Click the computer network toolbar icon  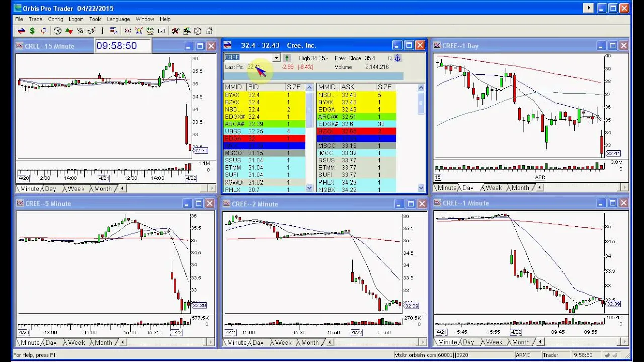(x=187, y=31)
